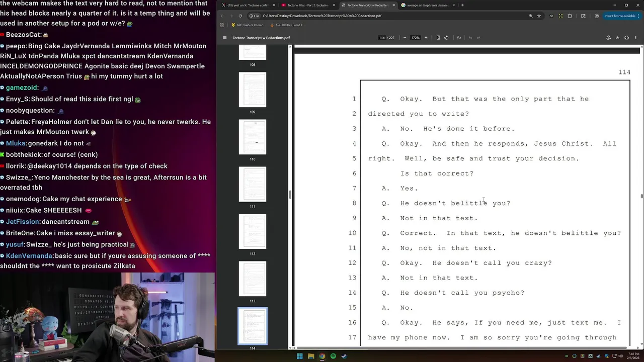Open File Explorer from the taskbar
The width and height of the screenshot is (644, 362).
[x=311, y=356]
